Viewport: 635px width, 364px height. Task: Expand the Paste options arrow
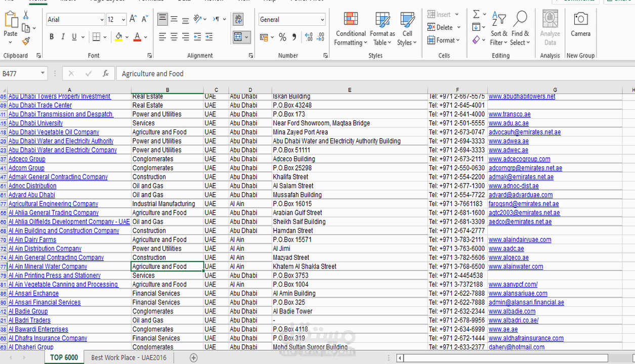[11, 42]
